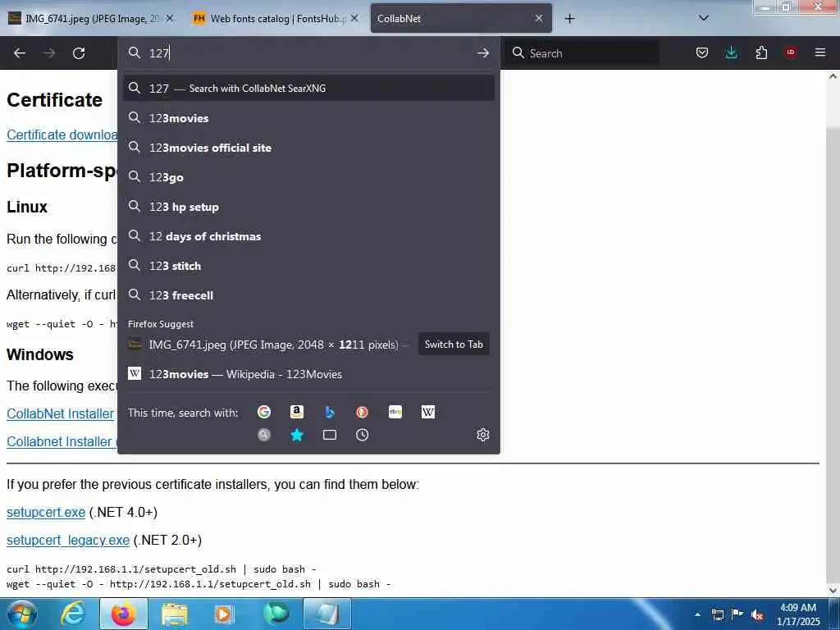This screenshot has height=630, width=840.
Task: Open the Action Center flag icon
Action: [737, 614]
